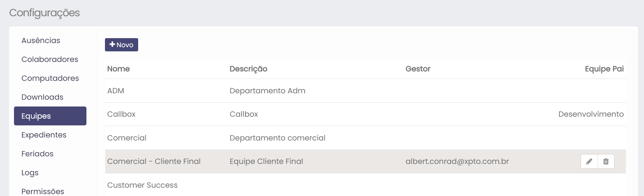Click the Nome column header
Image resolution: width=644 pixels, height=196 pixels.
tap(119, 69)
